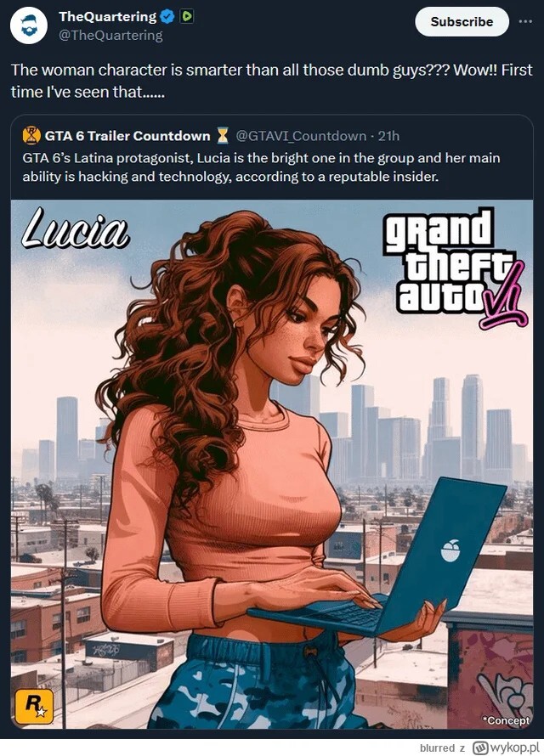Click the blue verified checkmark badge
Viewport: 544px width, 756px height.
(167, 17)
